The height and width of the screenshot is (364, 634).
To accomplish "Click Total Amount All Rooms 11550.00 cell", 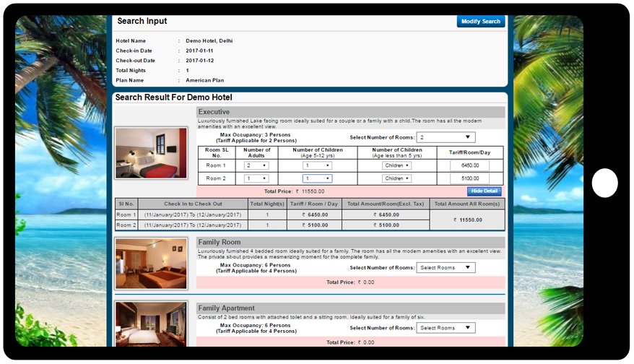I will [467, 220].
